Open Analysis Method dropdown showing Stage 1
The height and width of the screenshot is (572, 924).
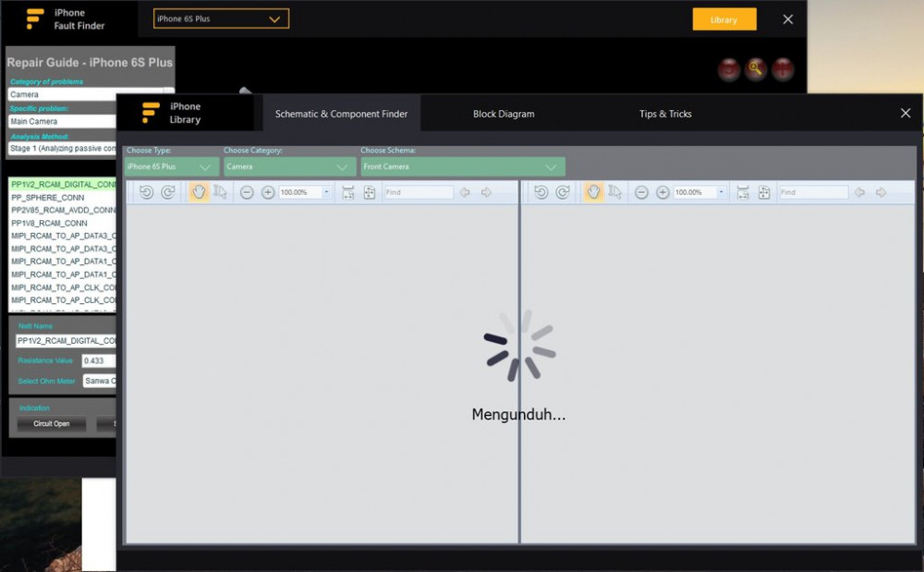62,149
